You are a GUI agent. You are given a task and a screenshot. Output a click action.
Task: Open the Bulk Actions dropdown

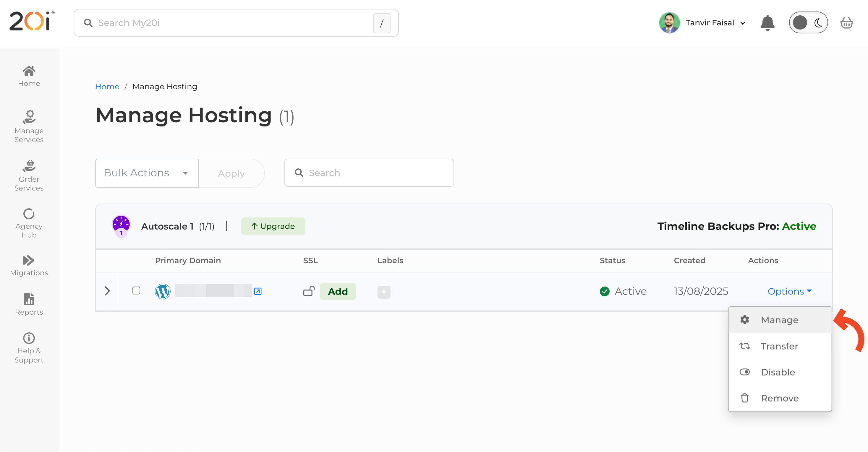[147, 173]
